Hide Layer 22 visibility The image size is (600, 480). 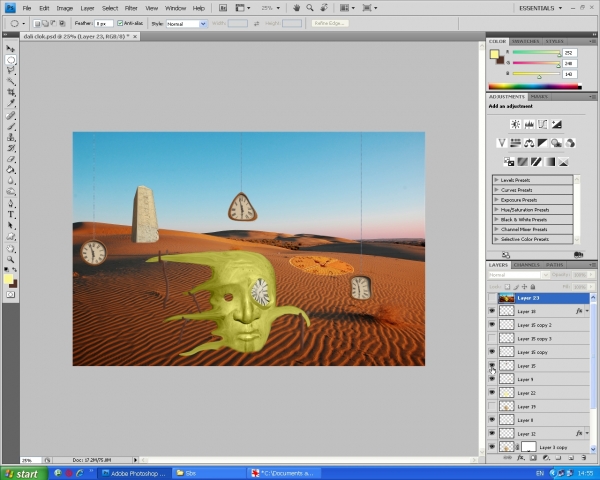492,393
